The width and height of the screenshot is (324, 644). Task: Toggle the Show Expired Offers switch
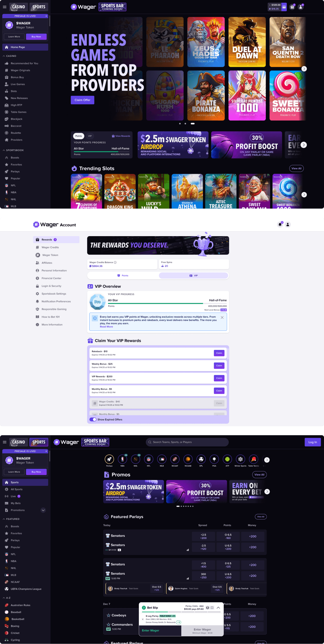click(x=93, y=420)
